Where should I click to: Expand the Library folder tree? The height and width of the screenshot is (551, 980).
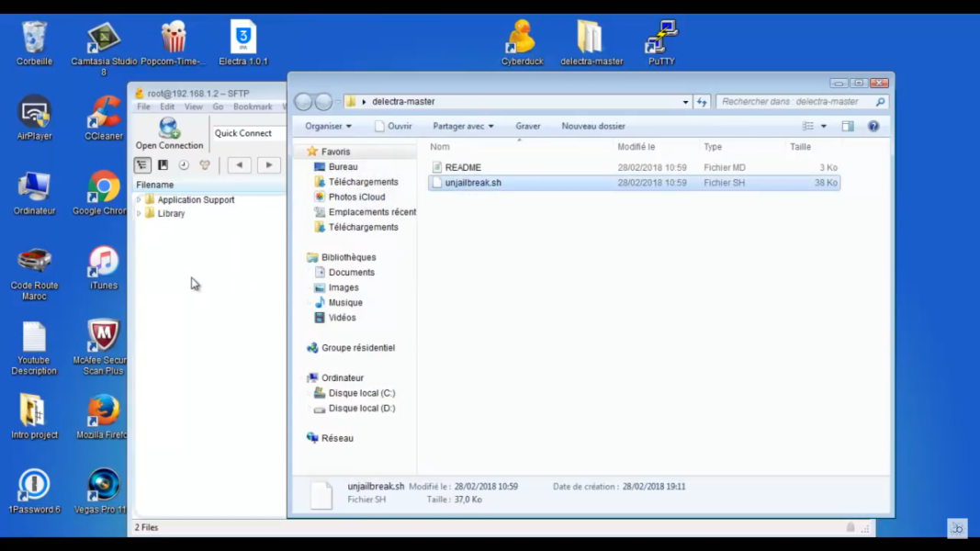tap(140, 214)
